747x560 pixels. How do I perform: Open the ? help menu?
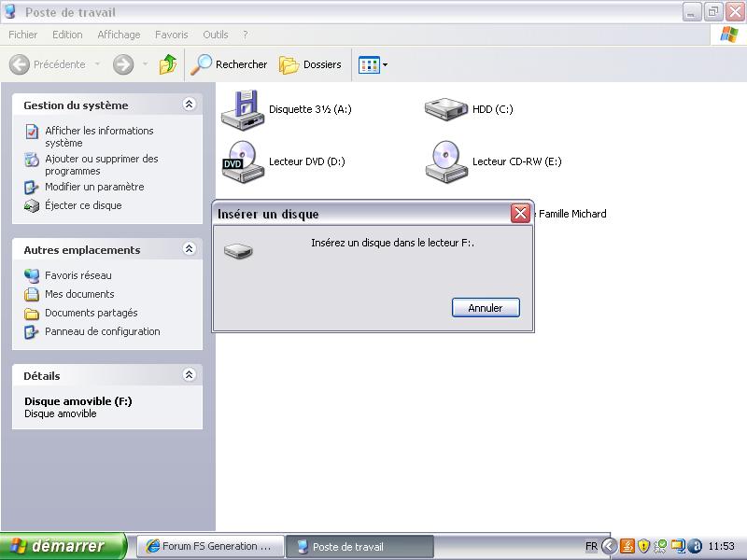246,35
